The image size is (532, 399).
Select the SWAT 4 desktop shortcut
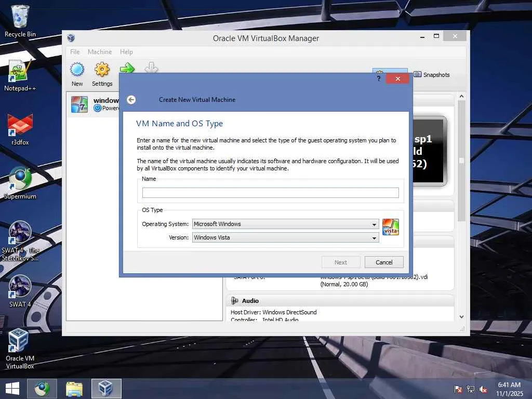click(20, 291)
